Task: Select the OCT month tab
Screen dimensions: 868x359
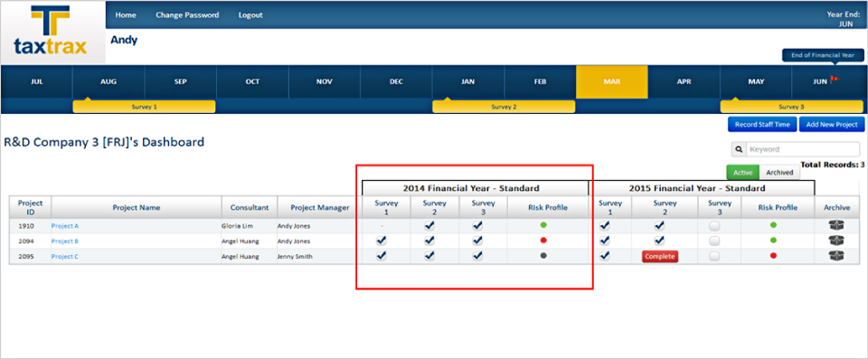Action: tap(252, 81)
